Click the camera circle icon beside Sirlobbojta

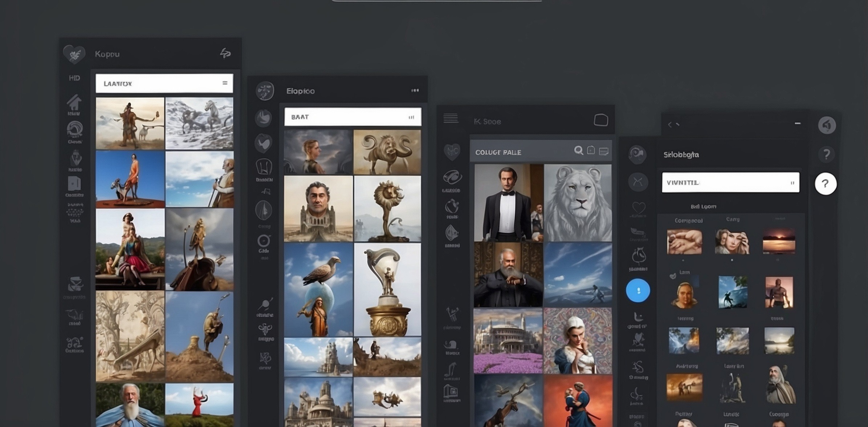click(637, 154)
